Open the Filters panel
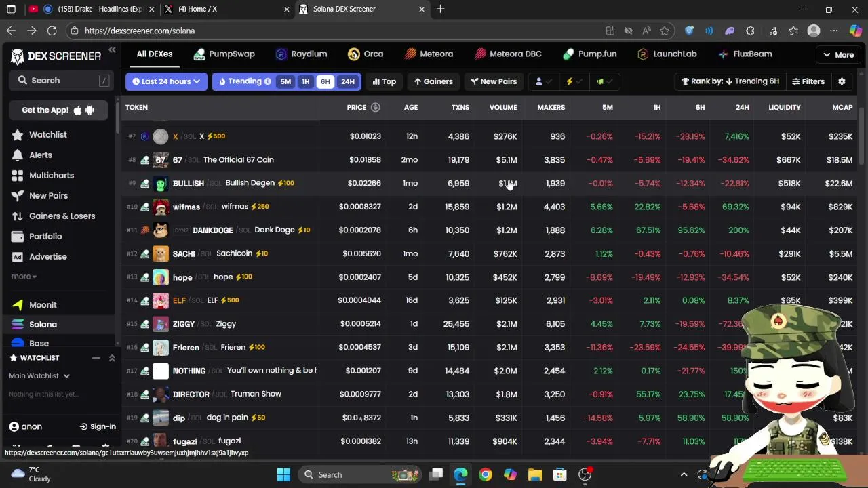Viewport: 868px width, 488px height. coord(808,81)
